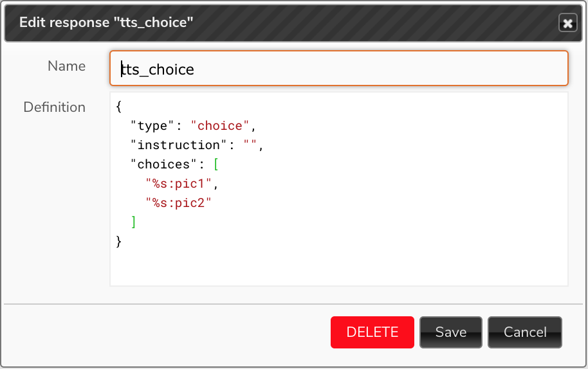This screenshot has width=588, height=369.
Task: Click the Name label
Action: (x=67, y=66)
